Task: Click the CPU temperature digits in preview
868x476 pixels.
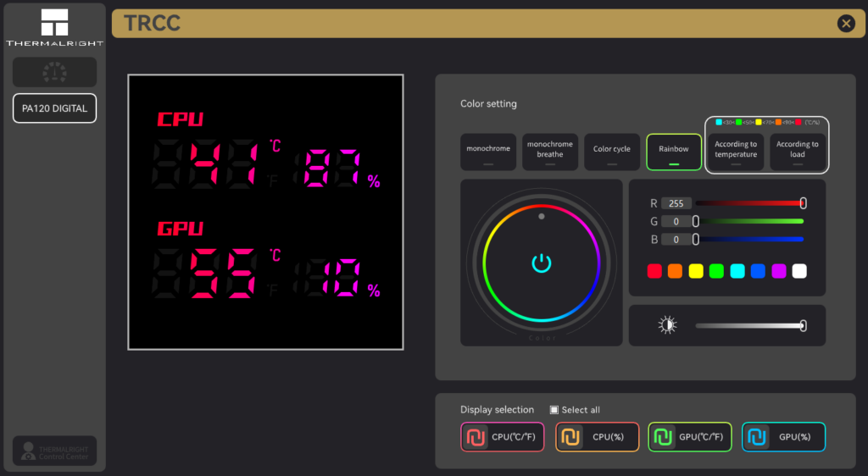Action: (x=223, y=163)
